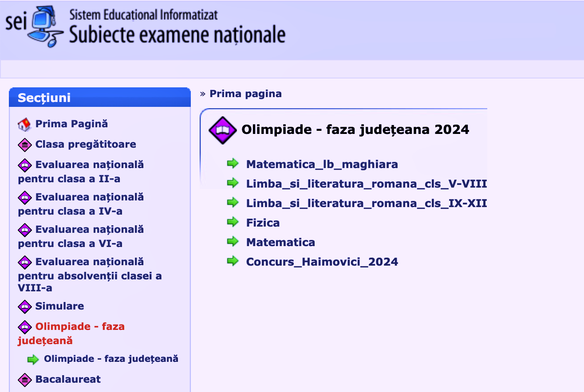Screen dimensions: 584x392
Task: Go to Prima pagina breadcrumb link
Action: point(245,94)
